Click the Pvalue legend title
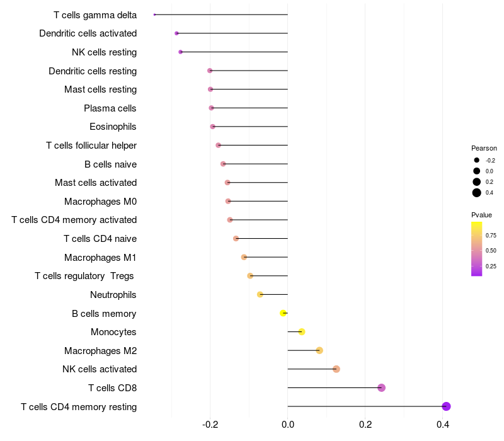This screenshot has height=441, width=504. click(x=482, y=215)
